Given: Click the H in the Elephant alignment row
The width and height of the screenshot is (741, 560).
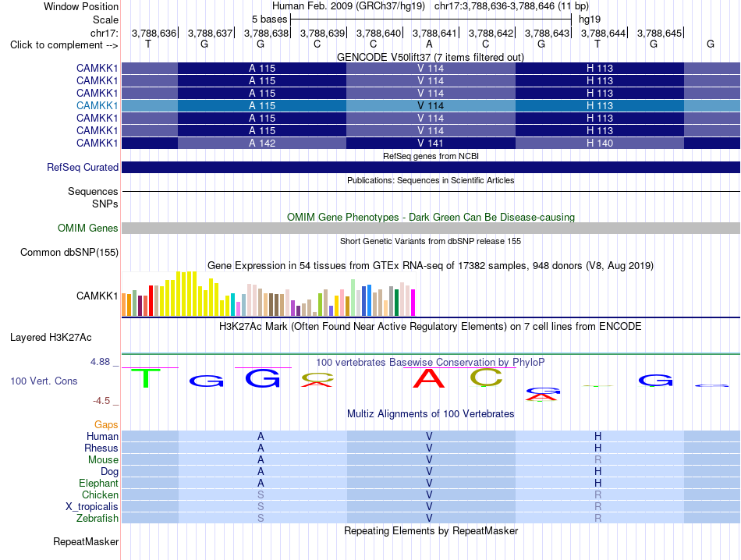Looking at the screenshot, I should [597, 483].
